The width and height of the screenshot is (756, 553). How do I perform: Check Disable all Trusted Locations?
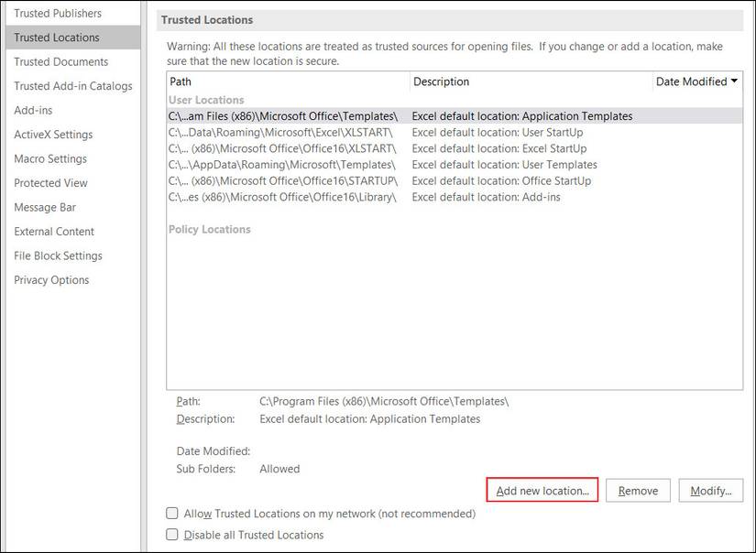coord(171,534)
